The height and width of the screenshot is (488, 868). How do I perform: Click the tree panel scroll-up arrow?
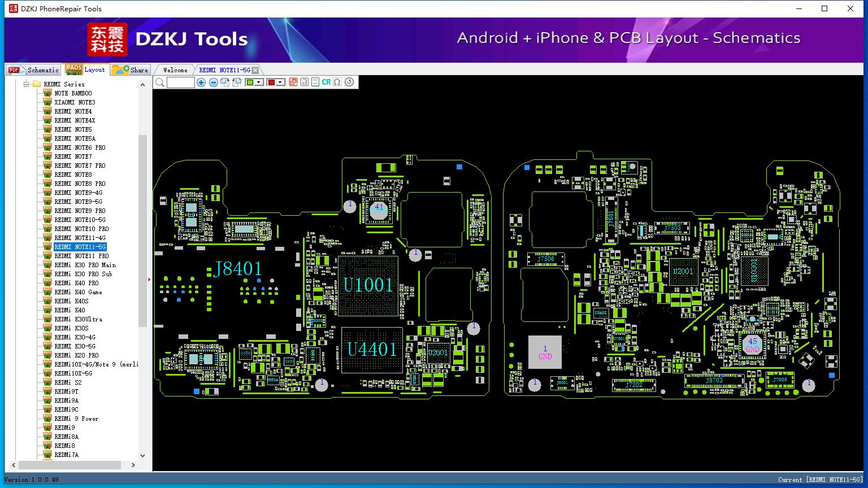142,84
